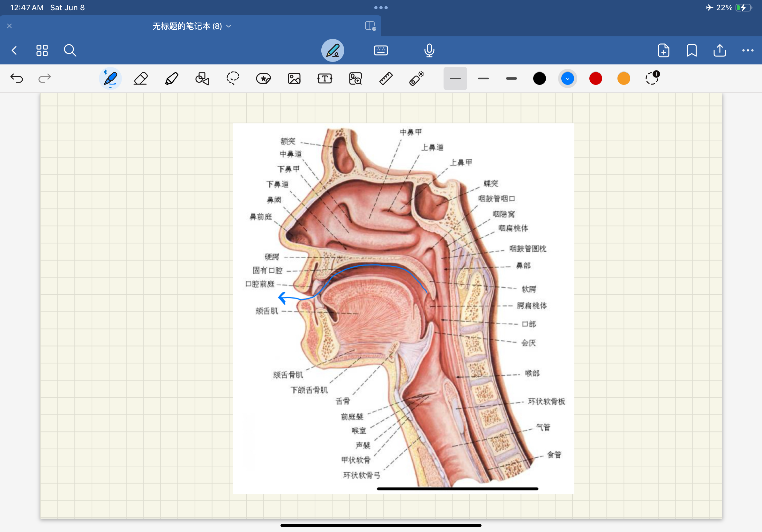Pick the red pen color
This screenshot has height=532, width=762.
tap(595, 78)
